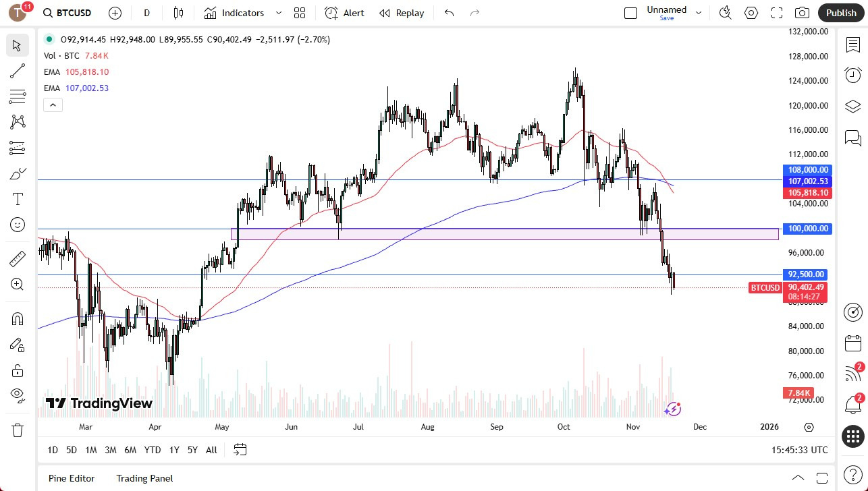This screenshot has width=868, height=491.
Task: Open the Trading Panel tab
Action: 144,478
